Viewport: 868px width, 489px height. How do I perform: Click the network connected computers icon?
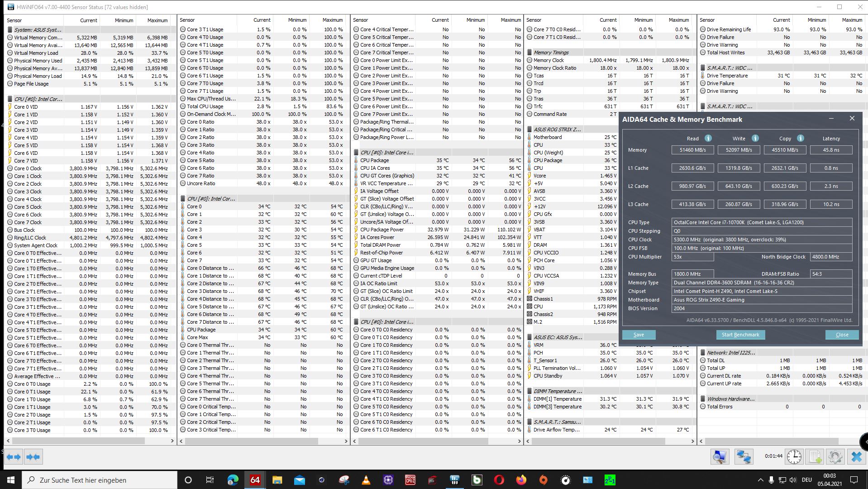pos(744,456)
